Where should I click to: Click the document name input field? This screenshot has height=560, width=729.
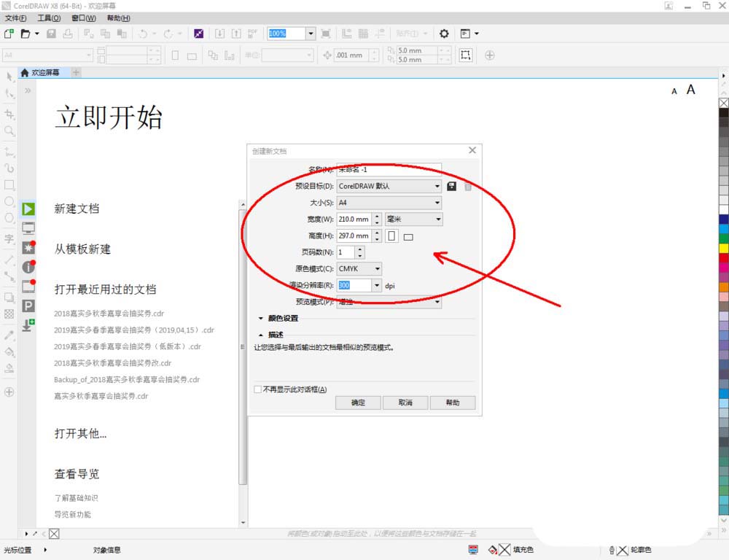tap(389, 170)
